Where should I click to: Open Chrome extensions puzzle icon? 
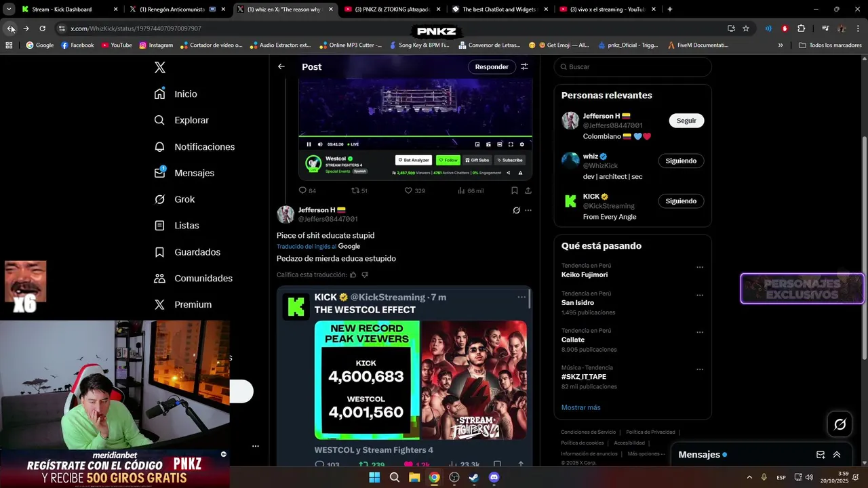tap(802, 28)
